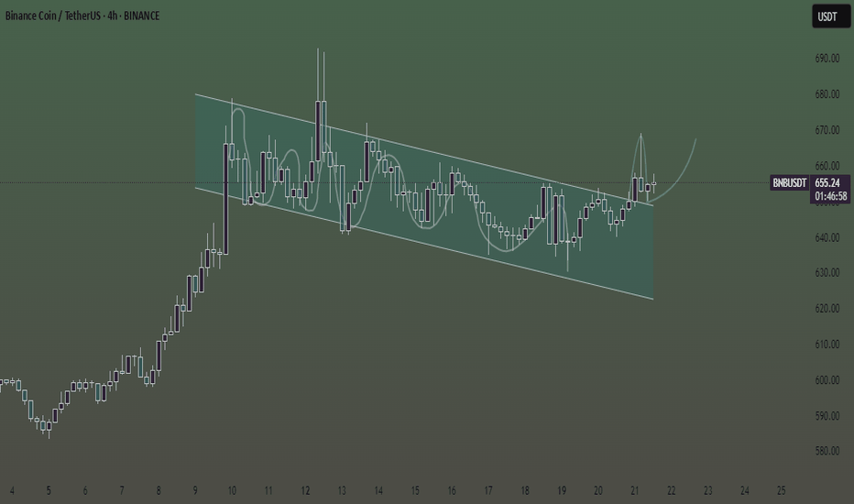Click date 25 on time axis

pyautogui.click(x=781, y=491)
